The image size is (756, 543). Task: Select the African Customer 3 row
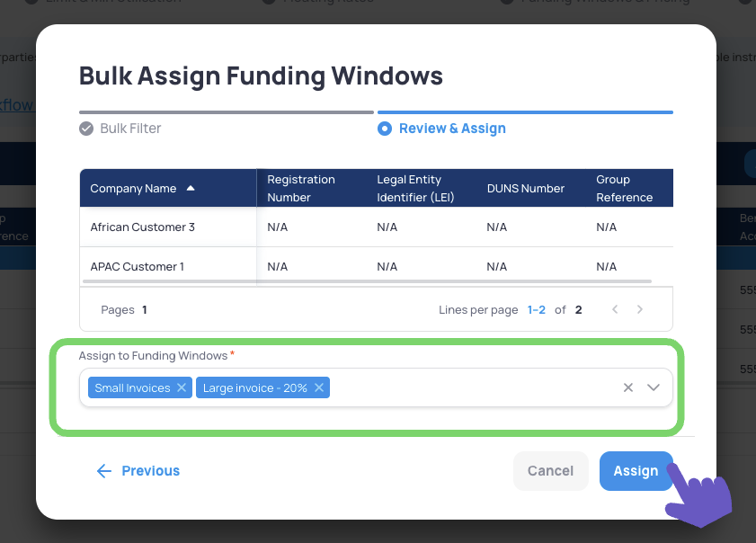143,227
